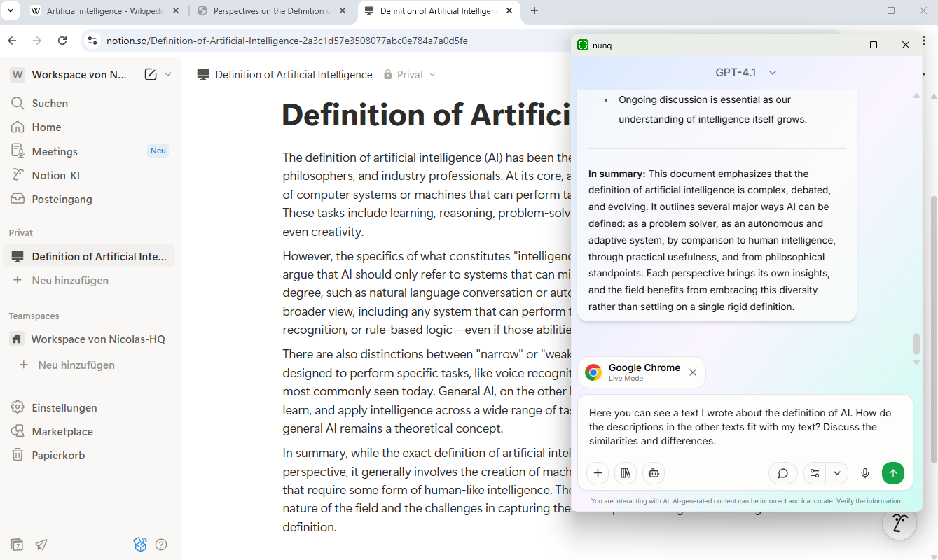The image size is (938, 560).
Task: Click the sliders settings button in nunq
Action: pos(815,473)
